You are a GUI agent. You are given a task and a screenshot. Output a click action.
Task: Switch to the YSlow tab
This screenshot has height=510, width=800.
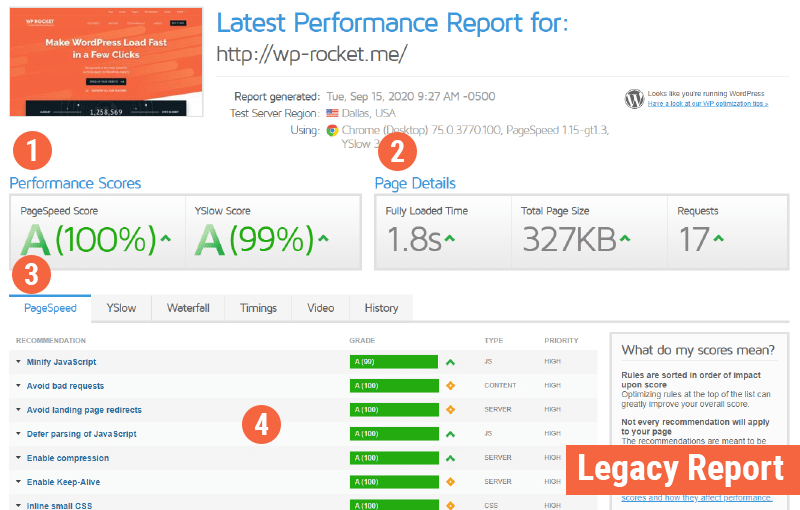coord(121,308)
